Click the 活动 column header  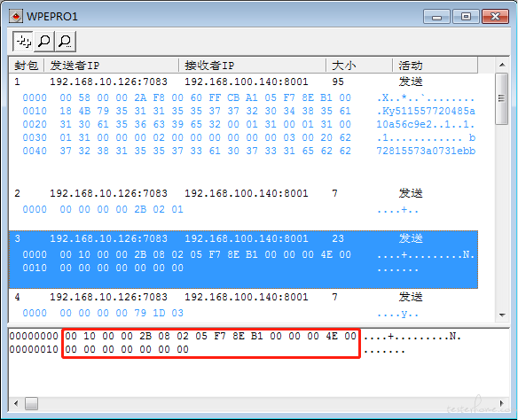[x=436, y=66]
